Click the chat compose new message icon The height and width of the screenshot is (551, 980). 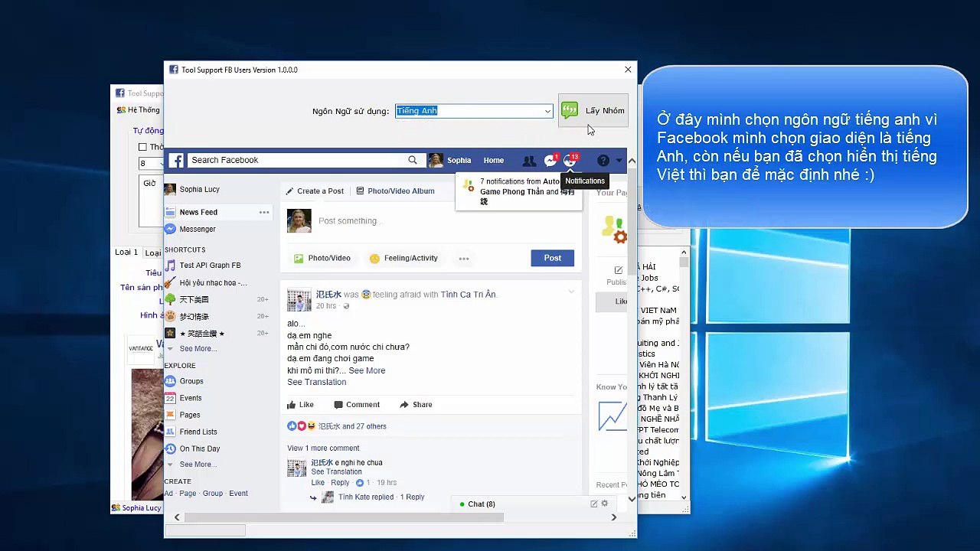point(593,504)
